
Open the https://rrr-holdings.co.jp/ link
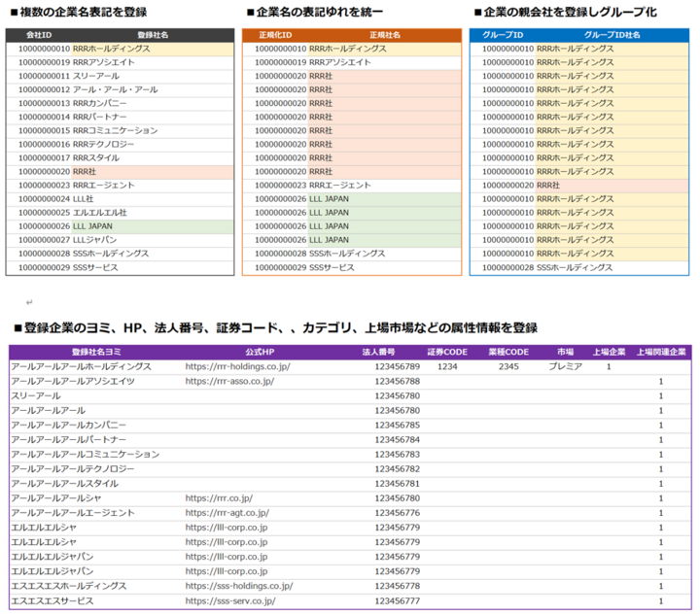(237, 367)
